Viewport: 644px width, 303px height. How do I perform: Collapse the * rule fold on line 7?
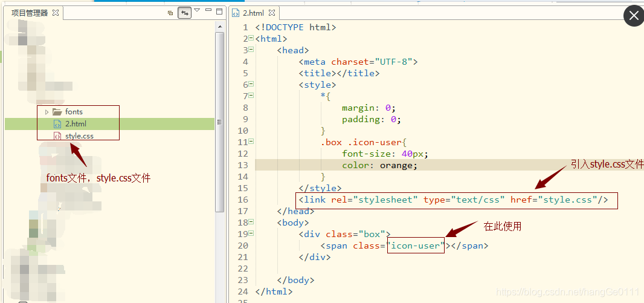[x=251, y=96]
